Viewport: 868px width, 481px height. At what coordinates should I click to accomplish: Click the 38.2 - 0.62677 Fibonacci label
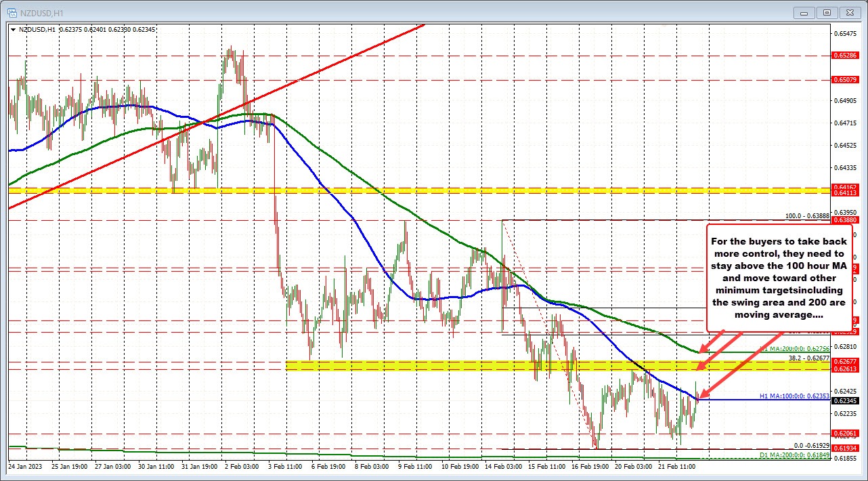(808, 357)
